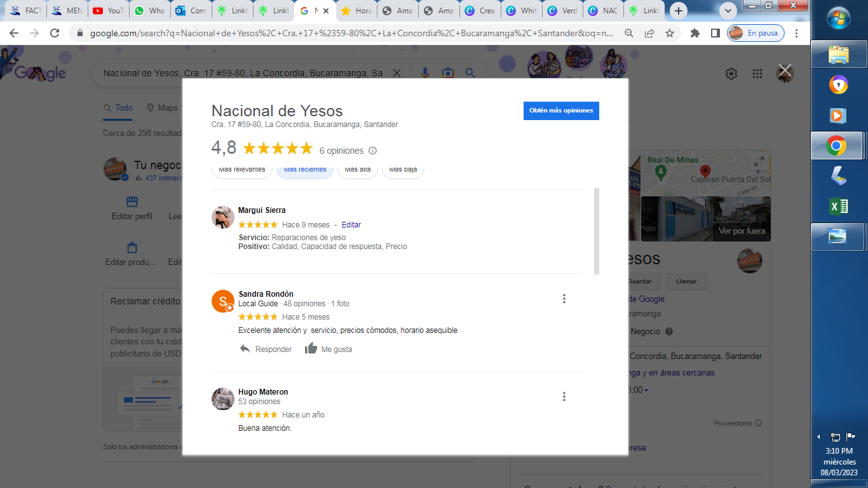Screen dimensions: 868x488
Task: Open a new tab with plus
Action: [679, 11]
